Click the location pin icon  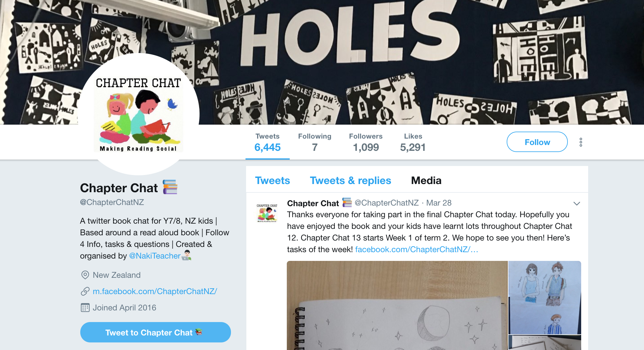coord(85,275)
